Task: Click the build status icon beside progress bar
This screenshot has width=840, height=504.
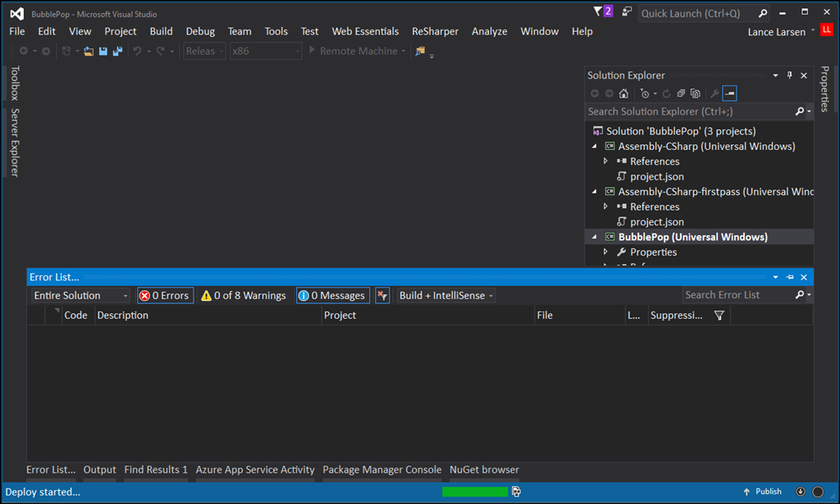Action: [x=517, y=492]
